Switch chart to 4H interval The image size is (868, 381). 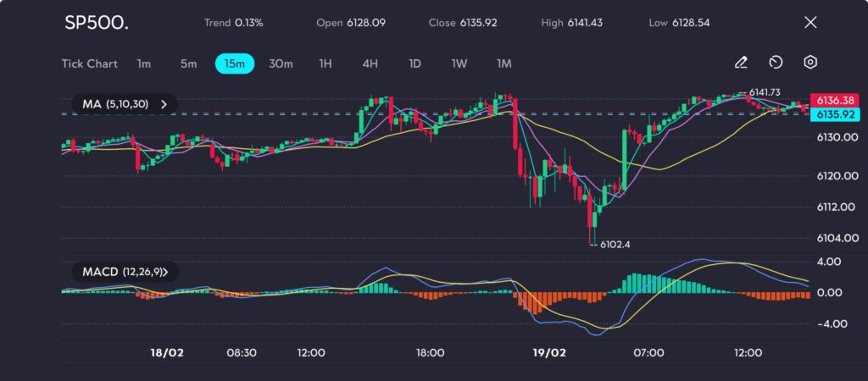[x=370, y=63]
